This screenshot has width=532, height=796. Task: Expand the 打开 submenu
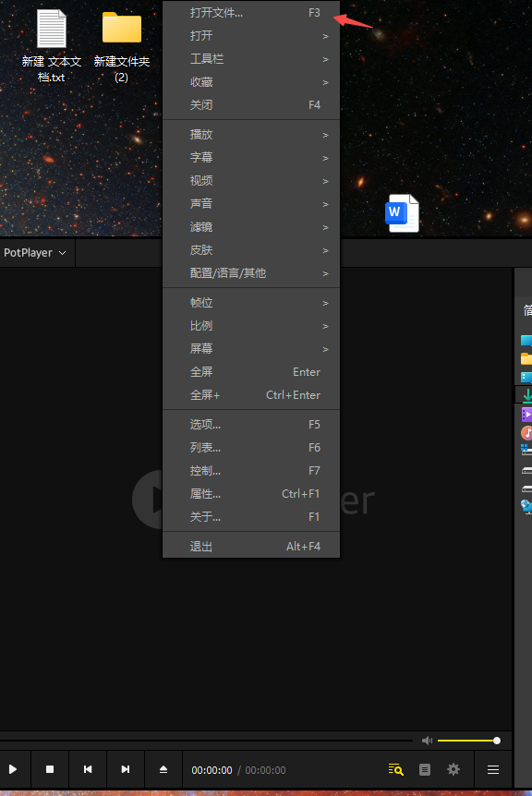tap(251, 35)
